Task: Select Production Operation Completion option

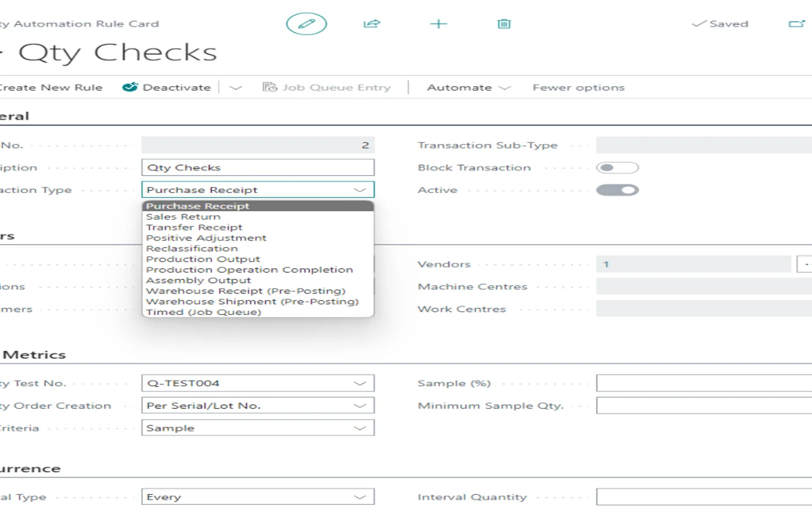Action: click(258, 270)
